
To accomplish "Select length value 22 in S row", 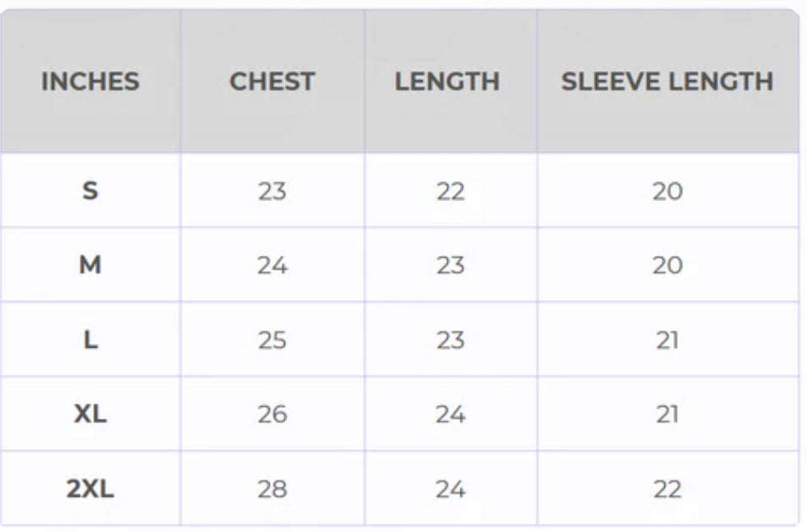I will tap(450, 191).
